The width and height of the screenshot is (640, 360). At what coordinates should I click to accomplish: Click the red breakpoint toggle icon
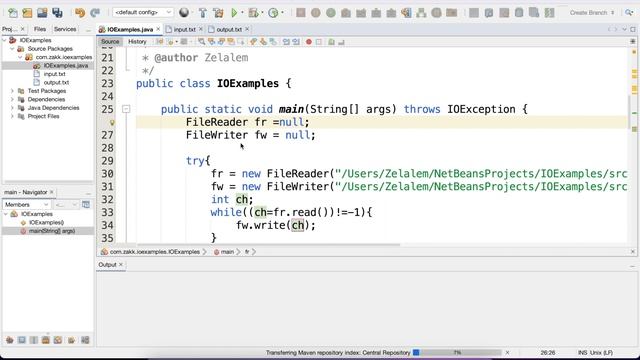(309, 42)
